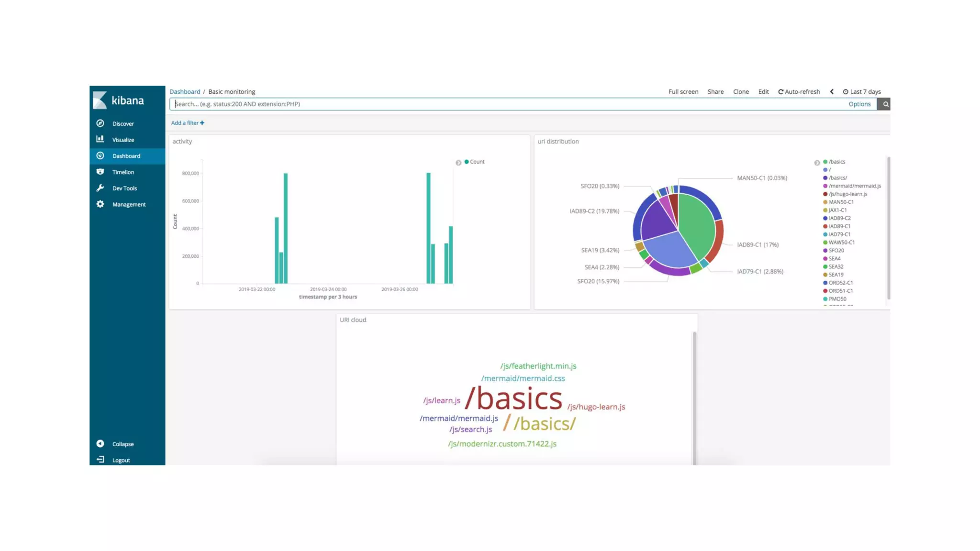Open Dev Tools wrench icon
980x551 pixels.
[100, 188]
